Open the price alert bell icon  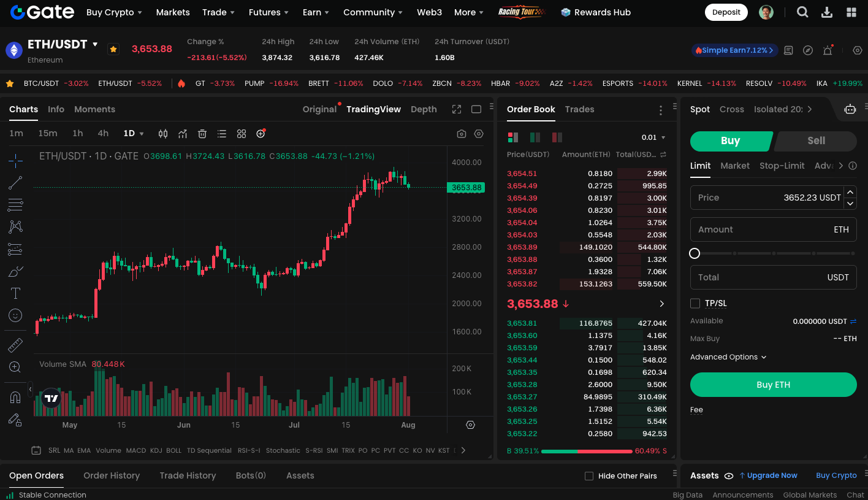828,50
